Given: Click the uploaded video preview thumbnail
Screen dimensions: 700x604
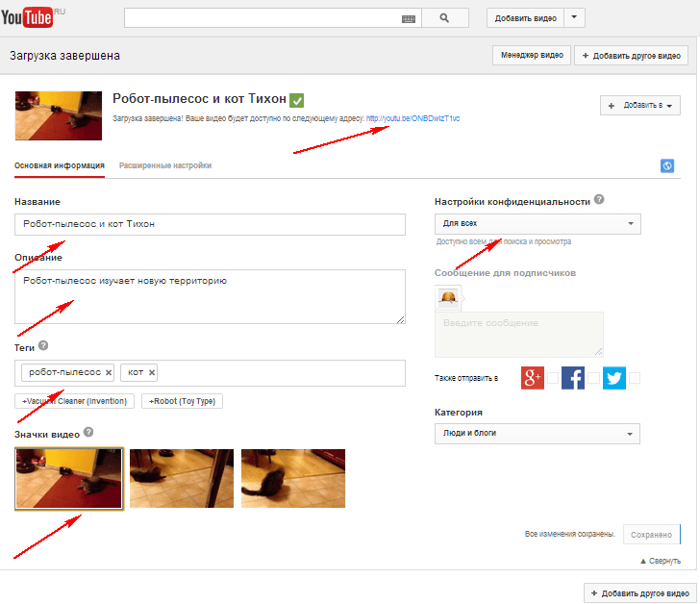Looking at the screenshot, I should click(59, 115).
